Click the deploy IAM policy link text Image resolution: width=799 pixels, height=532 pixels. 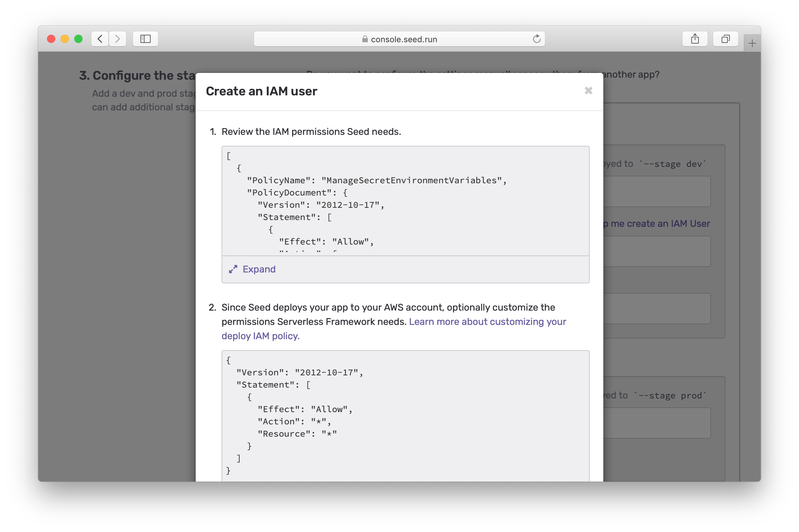pos(260,336)
